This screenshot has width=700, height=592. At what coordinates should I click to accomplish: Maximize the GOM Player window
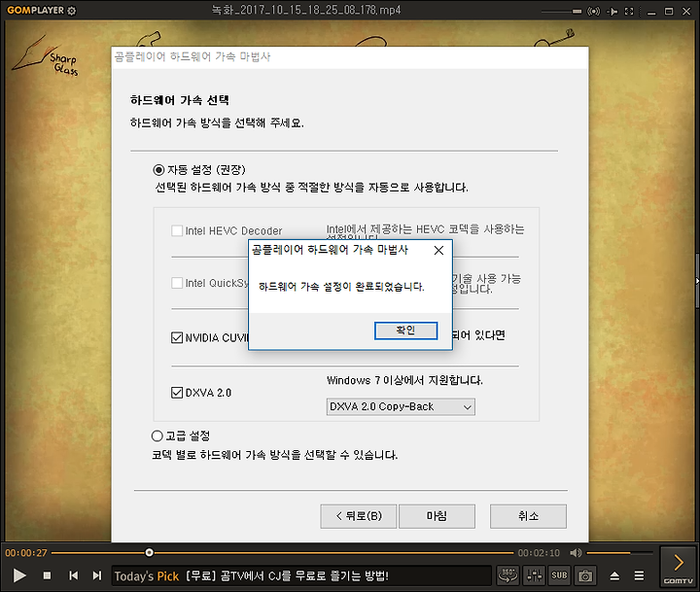pos(669,11)
